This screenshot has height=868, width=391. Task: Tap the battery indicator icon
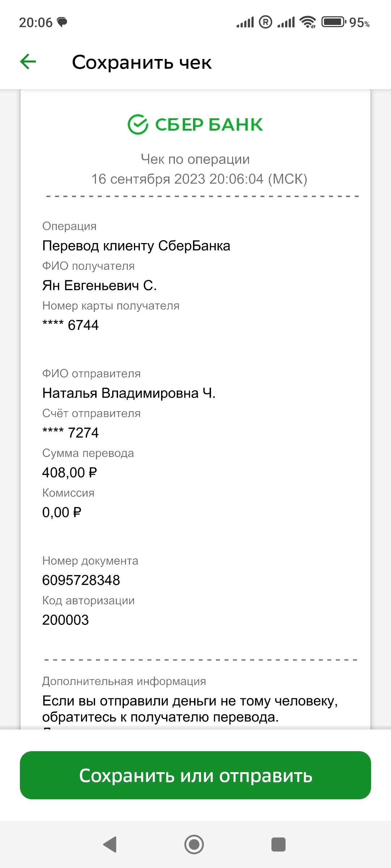point(334,22)
